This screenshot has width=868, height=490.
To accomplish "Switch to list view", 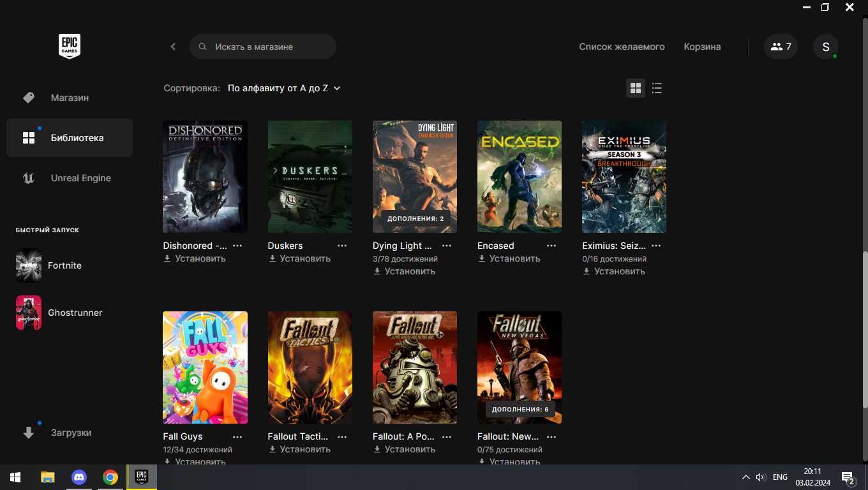I will click(657, 88).
